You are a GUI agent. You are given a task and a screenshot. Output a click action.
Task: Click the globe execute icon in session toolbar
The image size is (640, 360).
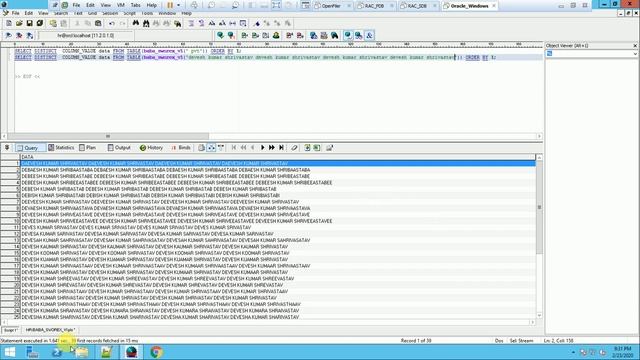click(220, 36)
